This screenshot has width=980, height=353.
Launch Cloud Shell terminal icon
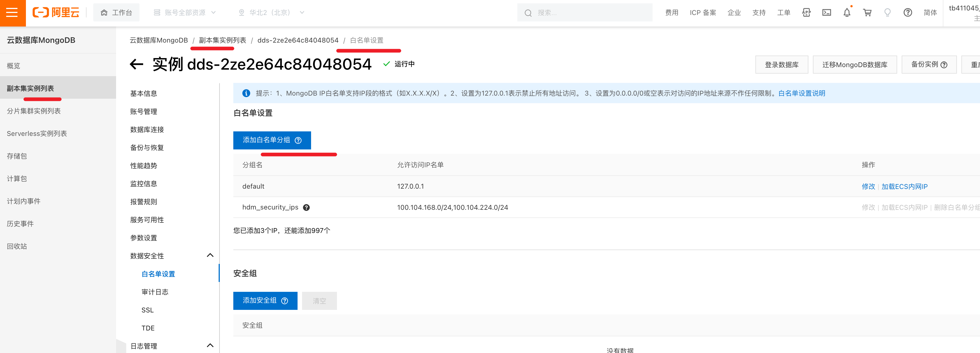[826, 13]
